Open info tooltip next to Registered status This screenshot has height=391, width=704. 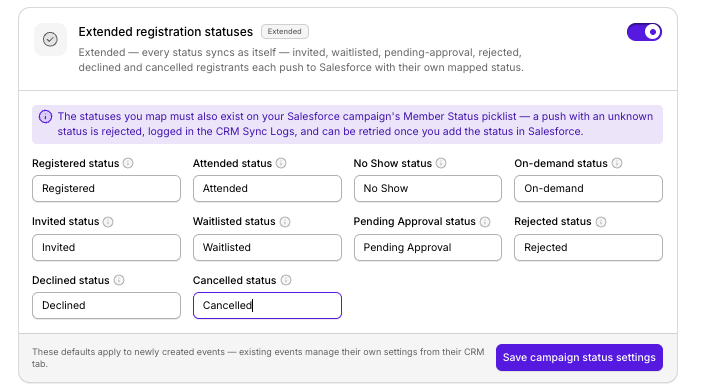128,163
